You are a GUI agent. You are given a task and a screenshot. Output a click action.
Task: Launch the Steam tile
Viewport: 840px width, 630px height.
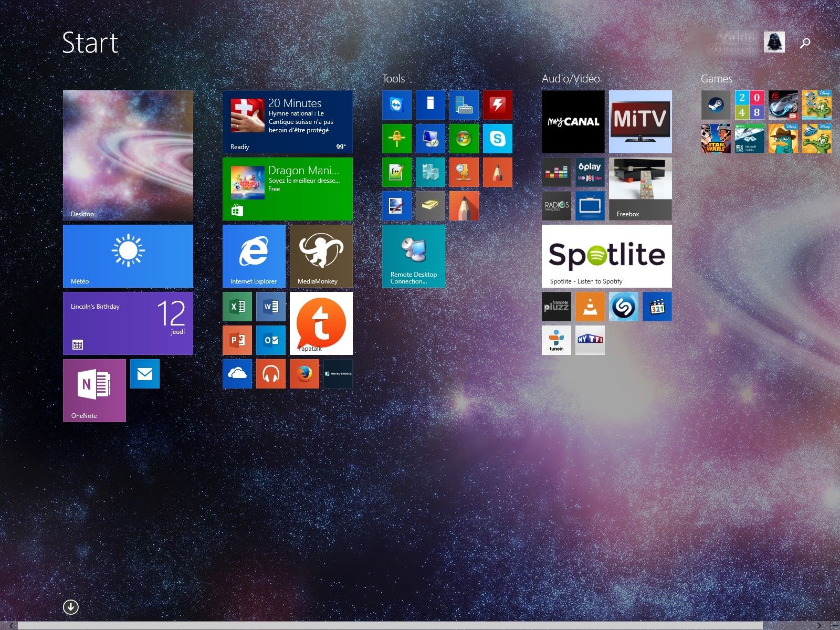point(716,105)
